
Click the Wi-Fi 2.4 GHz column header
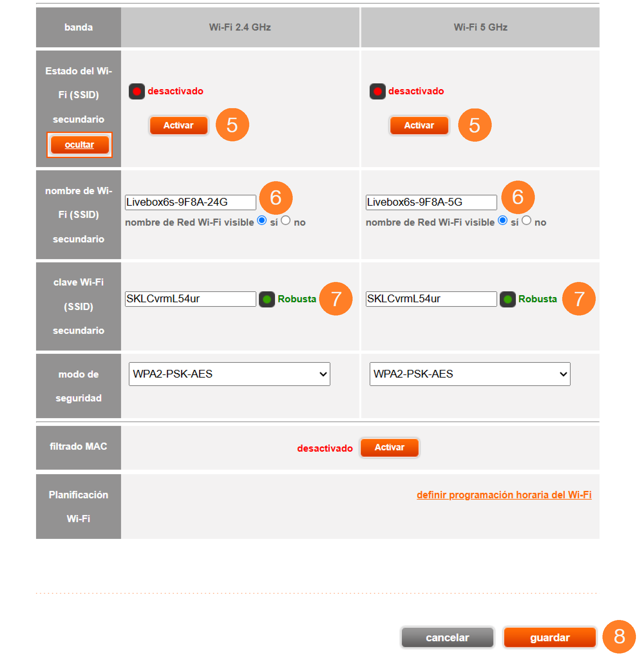[240, 27]
